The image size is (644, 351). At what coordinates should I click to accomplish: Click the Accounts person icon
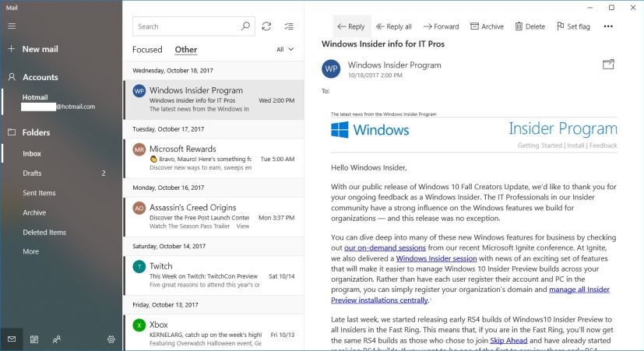[12, 77]
